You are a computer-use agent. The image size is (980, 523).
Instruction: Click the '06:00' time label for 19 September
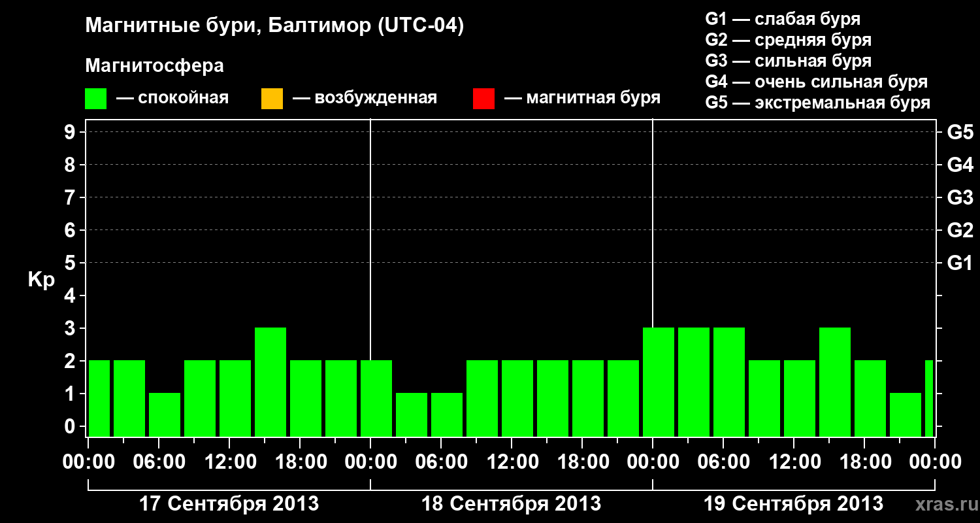pos(723,462)
